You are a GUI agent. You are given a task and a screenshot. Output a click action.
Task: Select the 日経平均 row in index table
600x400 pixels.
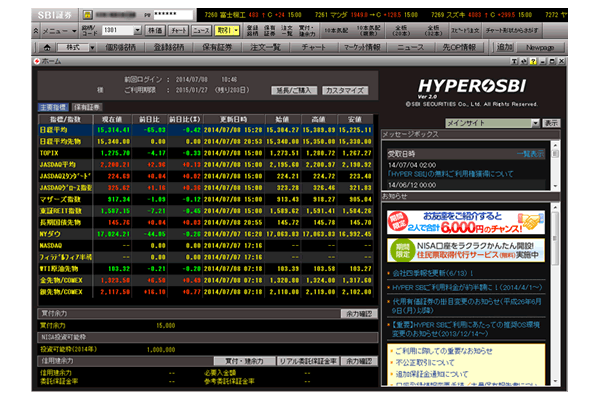(206, 130)
